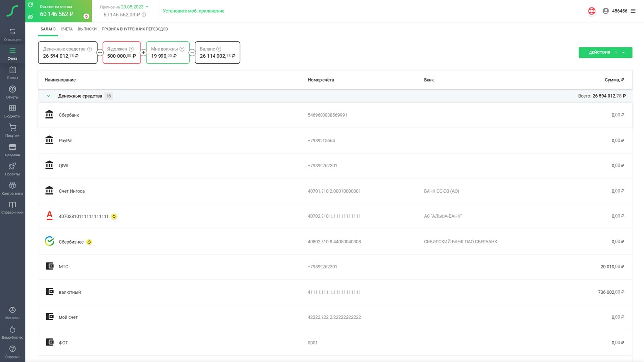This screenshot has width=644, height=362.
Task: Open the Действия dropdown button
Action: pyautogui.click(x=605, y=52)
